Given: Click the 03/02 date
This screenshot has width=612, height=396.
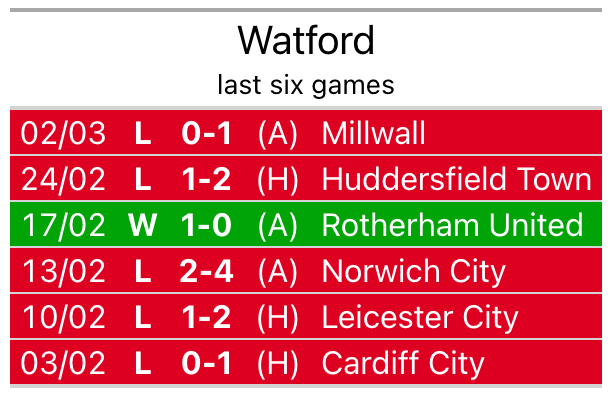Looking at the screenshot, I should (63, 363).
